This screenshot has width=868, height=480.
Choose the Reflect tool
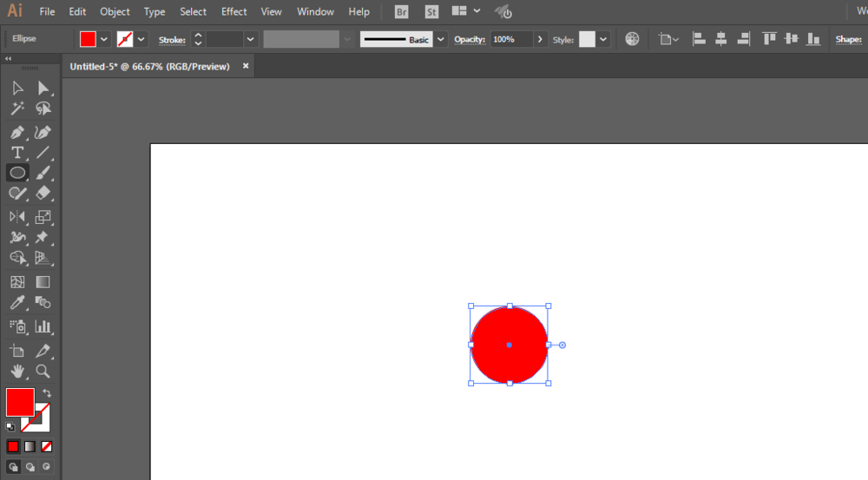coord(17,216)
